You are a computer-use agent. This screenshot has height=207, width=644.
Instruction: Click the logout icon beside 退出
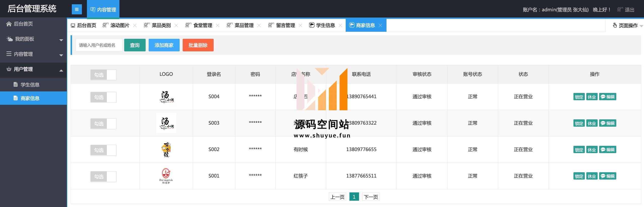tap(620, 10)
